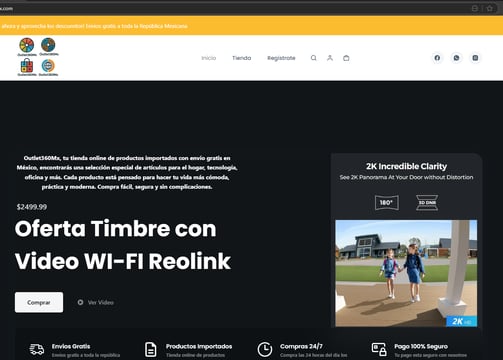Select the Compras 24/7 label

[301, 346]
